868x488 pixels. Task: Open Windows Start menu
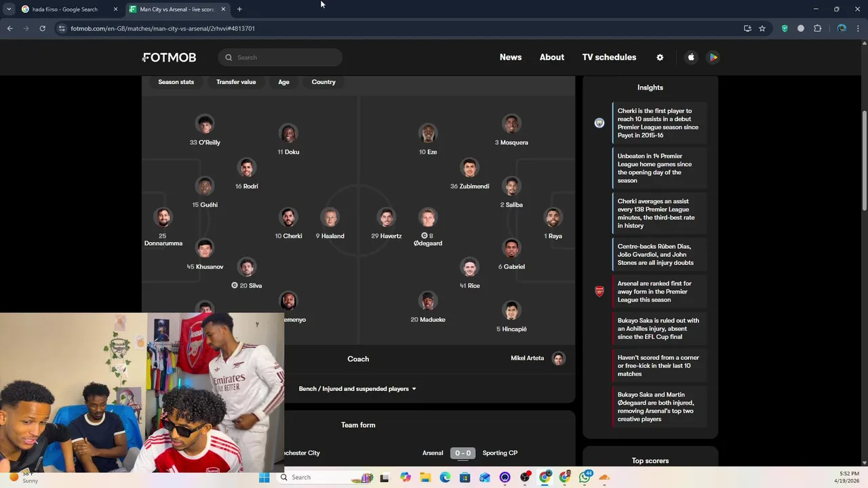[264, 477]
